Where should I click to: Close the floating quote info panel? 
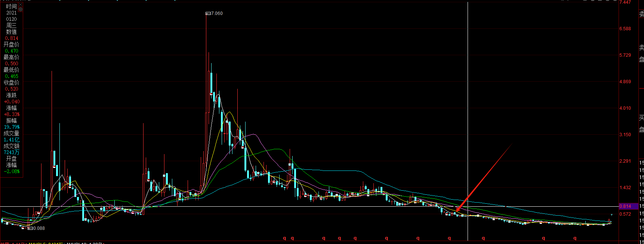pos(20,4)
